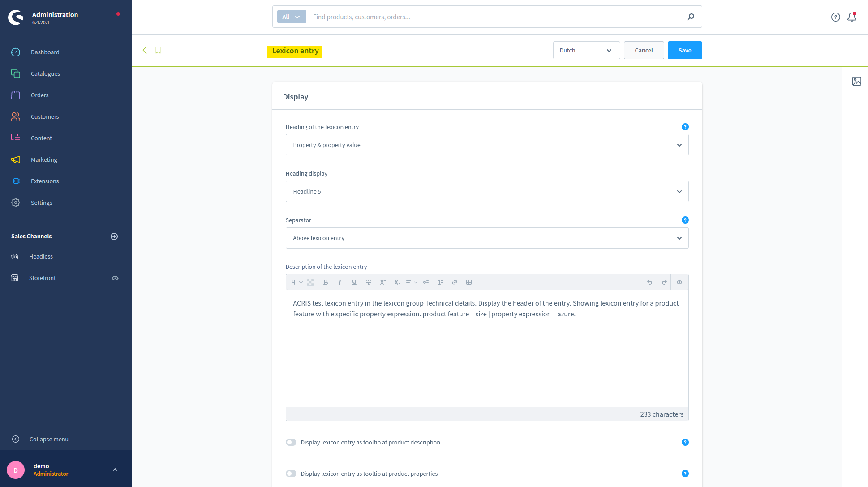Apply superscript formatting

383,282
